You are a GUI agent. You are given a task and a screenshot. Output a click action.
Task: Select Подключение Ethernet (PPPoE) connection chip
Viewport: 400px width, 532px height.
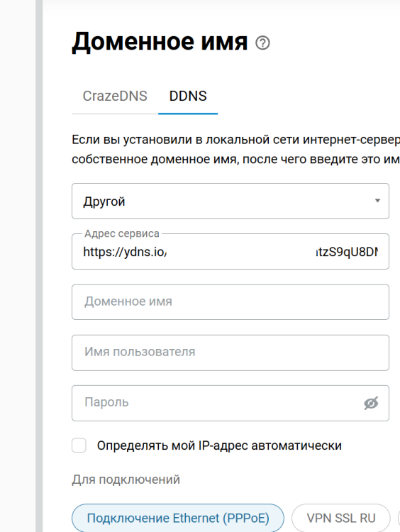[x=178, y=518]
